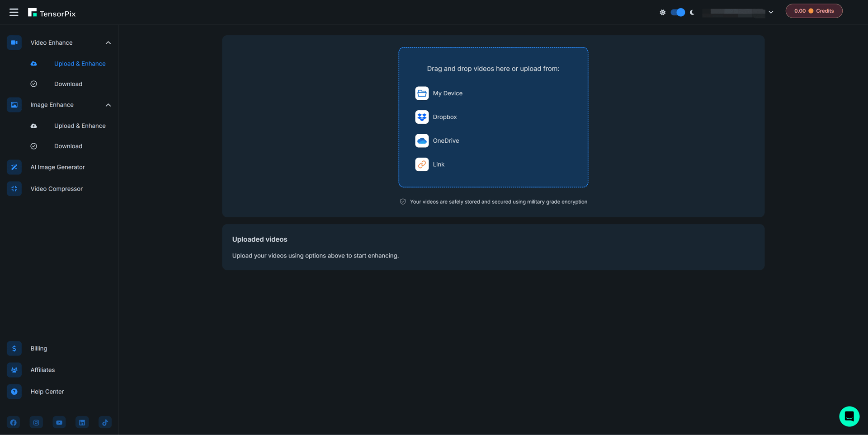
Task: Open AI Image Generator from sidebar
Action: coord(57,167)
